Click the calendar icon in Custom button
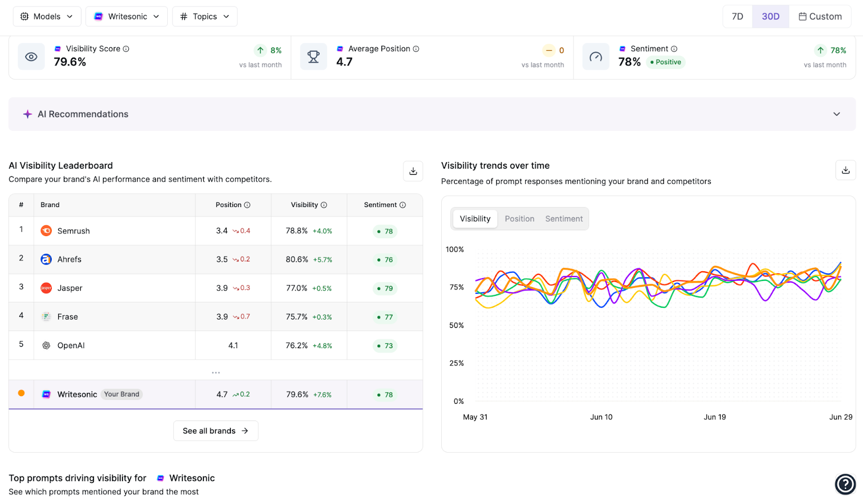Viewport: 863px width, 504px height. coord(803,17)
